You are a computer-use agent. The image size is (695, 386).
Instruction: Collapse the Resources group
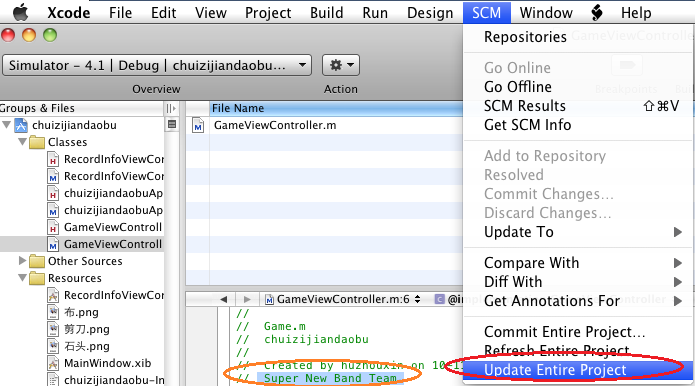point(22,278)
